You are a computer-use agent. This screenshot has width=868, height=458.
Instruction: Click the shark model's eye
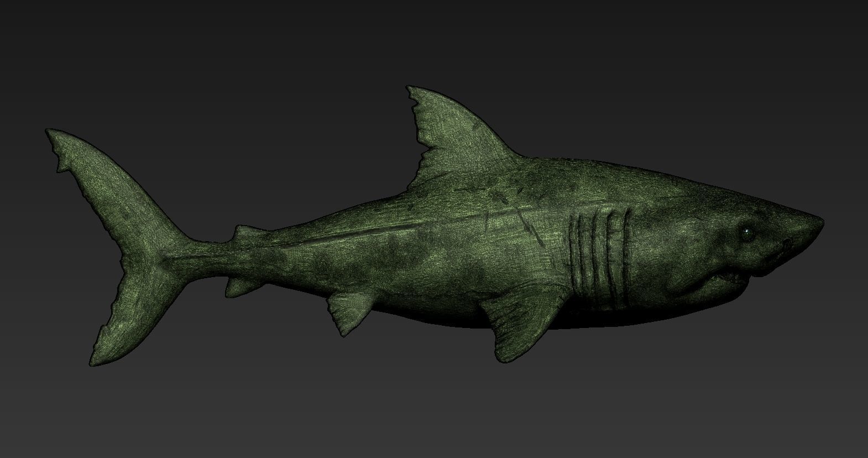747,234
